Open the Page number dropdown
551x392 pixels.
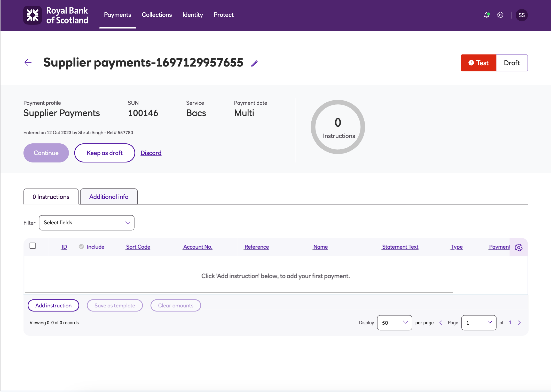[479, 323]
